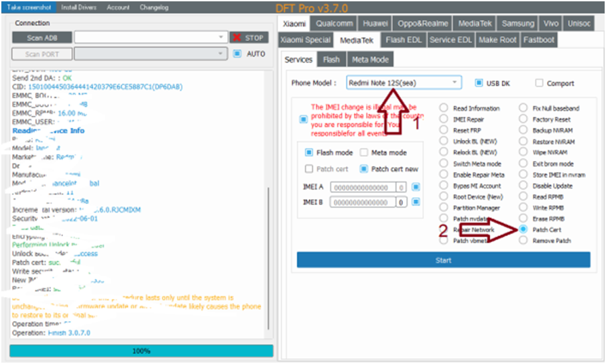The height and width of the screenshot is (364, 606).
Task: Select the Meta Mode sub-tab
Action: 370,60
